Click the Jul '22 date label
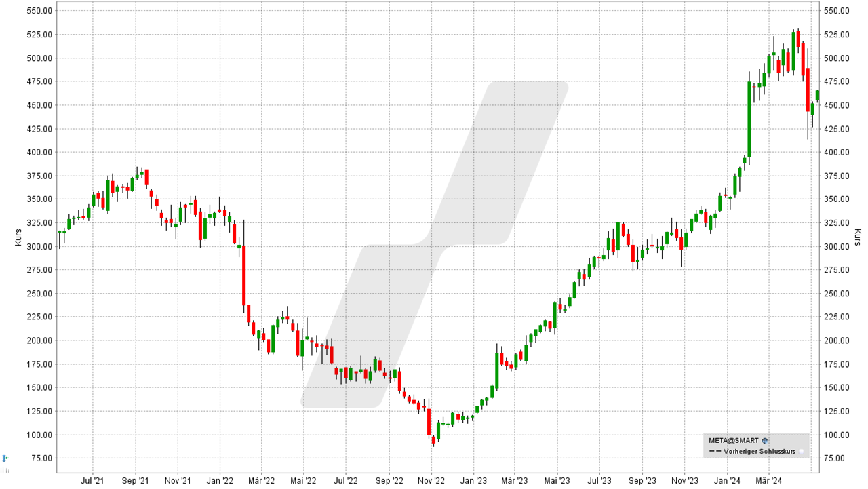This screenshot has width=868, height=489. point(346,481)
